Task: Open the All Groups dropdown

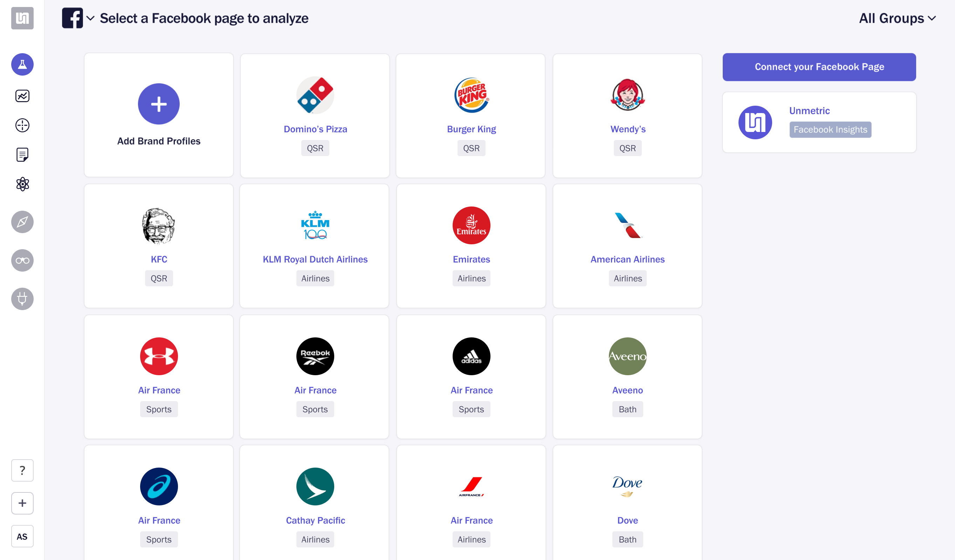Action: (x=897, y=18)
